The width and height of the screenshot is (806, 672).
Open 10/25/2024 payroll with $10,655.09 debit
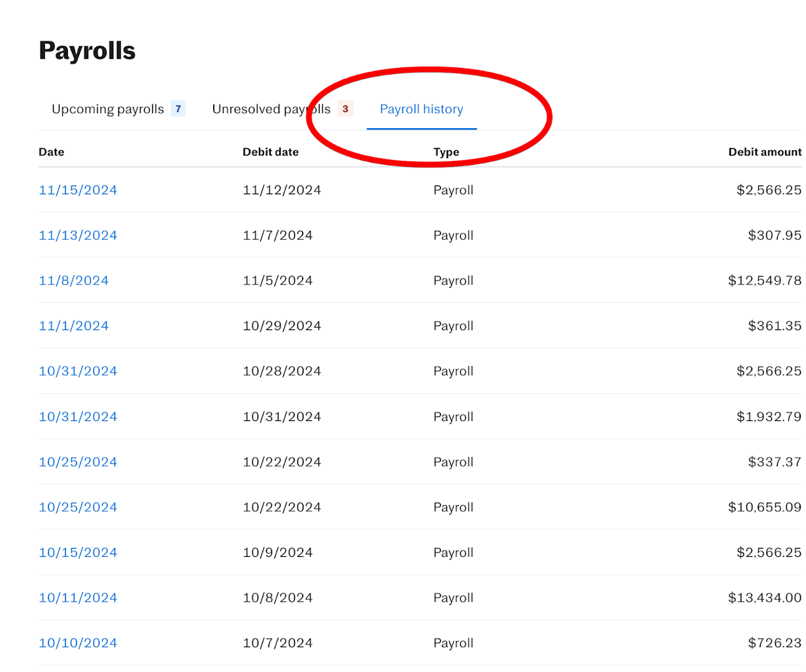(78, 507)
